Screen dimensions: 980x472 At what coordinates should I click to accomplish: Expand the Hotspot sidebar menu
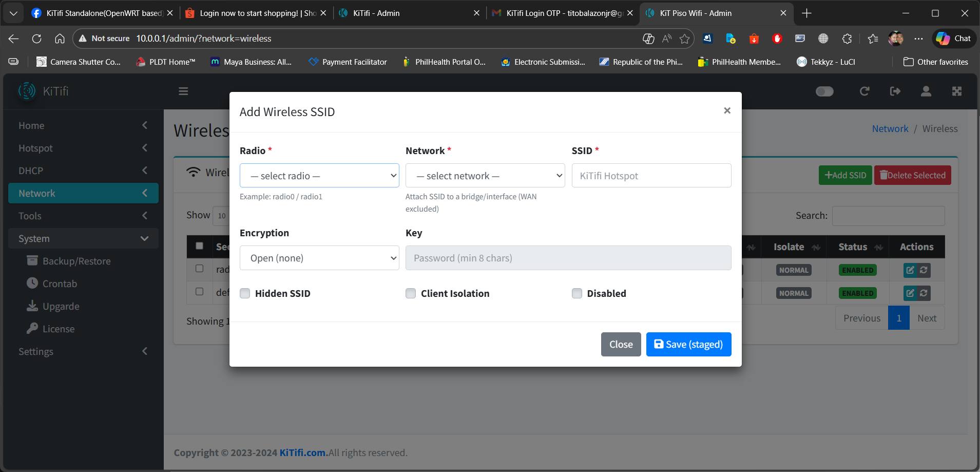83,148
